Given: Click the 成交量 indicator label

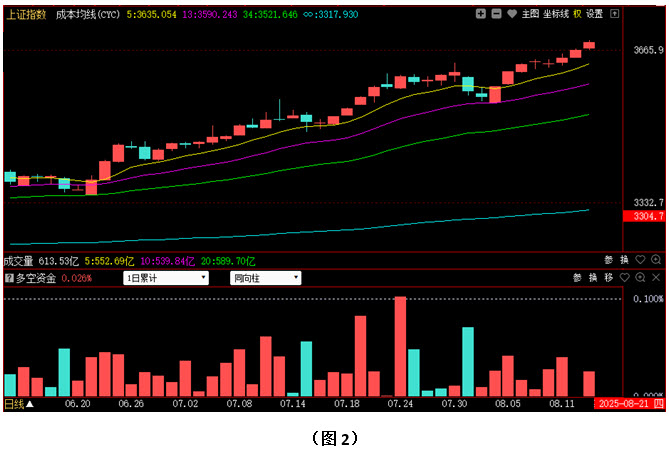Looking at the screenshot, I should point(18,261).
